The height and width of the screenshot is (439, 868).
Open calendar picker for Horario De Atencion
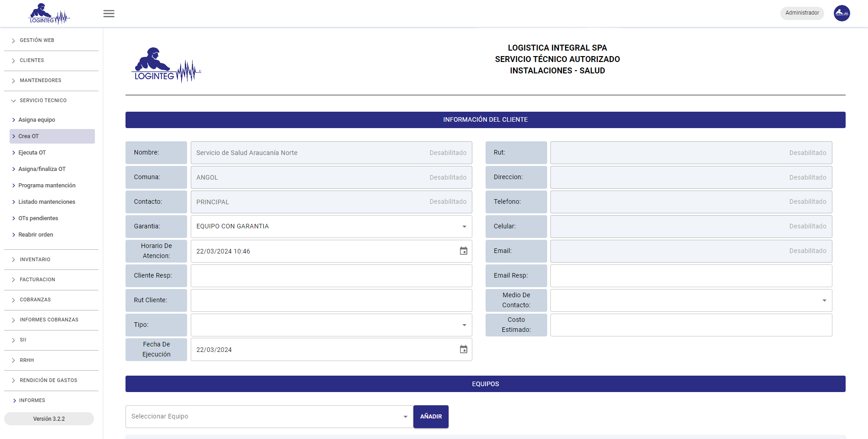tap(463, 251)
